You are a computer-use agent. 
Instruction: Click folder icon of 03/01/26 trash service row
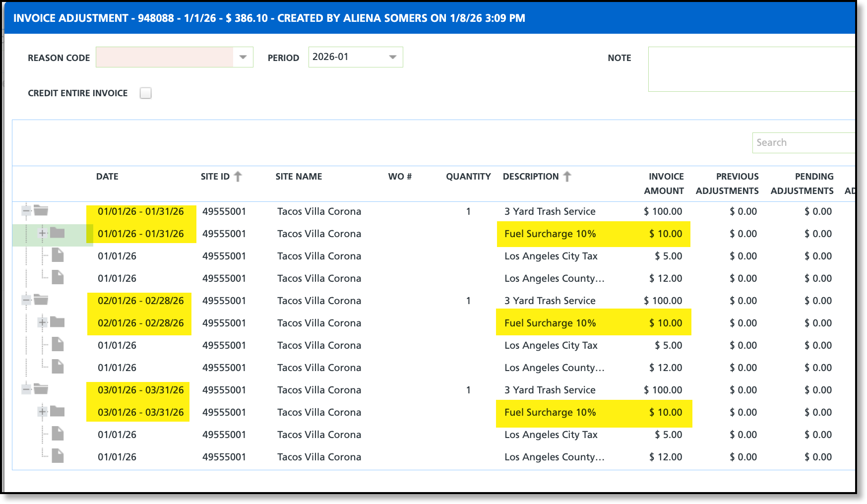click(41, 389)
